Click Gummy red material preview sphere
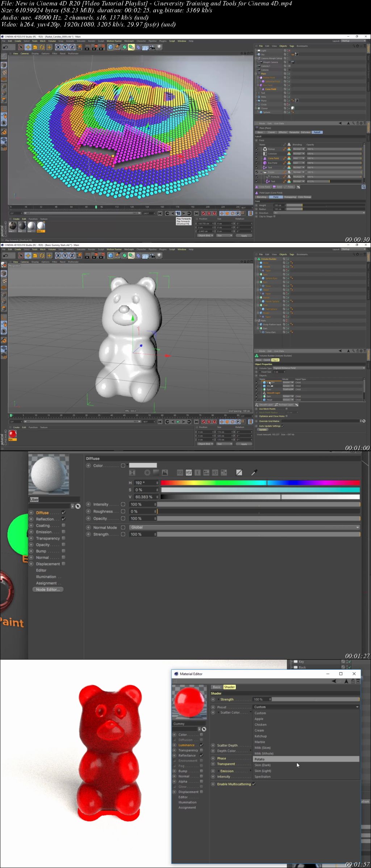371x868 pixels. 189,703
